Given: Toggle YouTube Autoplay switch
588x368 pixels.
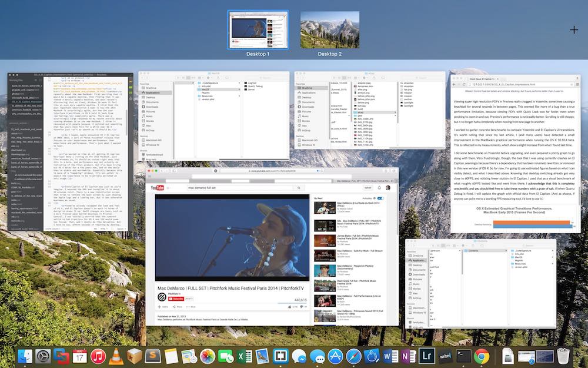Looking at the screenshot, I should (x=381, y=198).
